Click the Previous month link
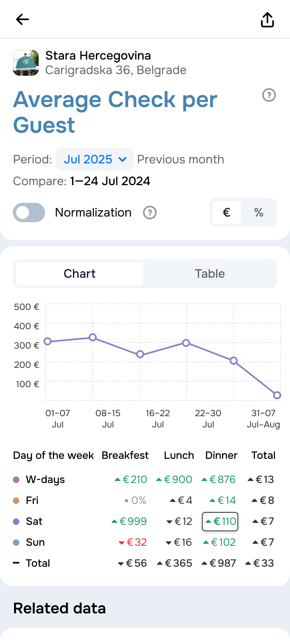This screenshot has width=290, height=644. coord(180,159)
